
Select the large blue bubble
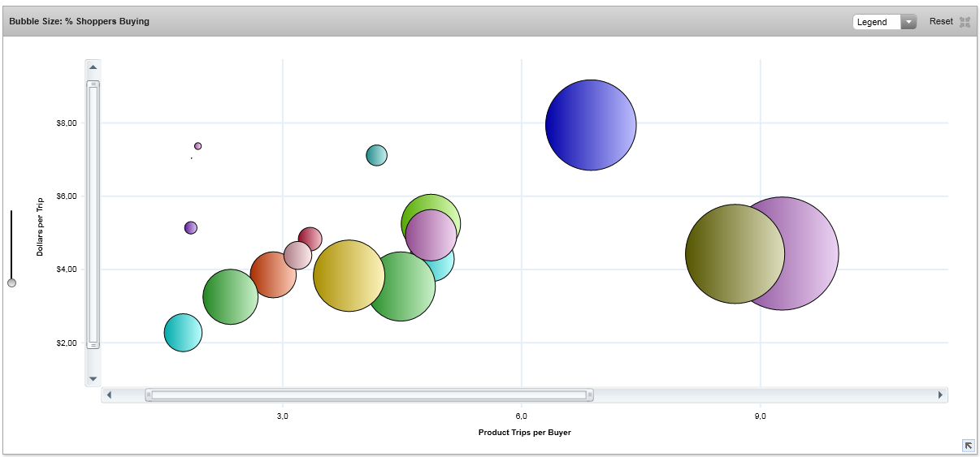pos(591,125)
